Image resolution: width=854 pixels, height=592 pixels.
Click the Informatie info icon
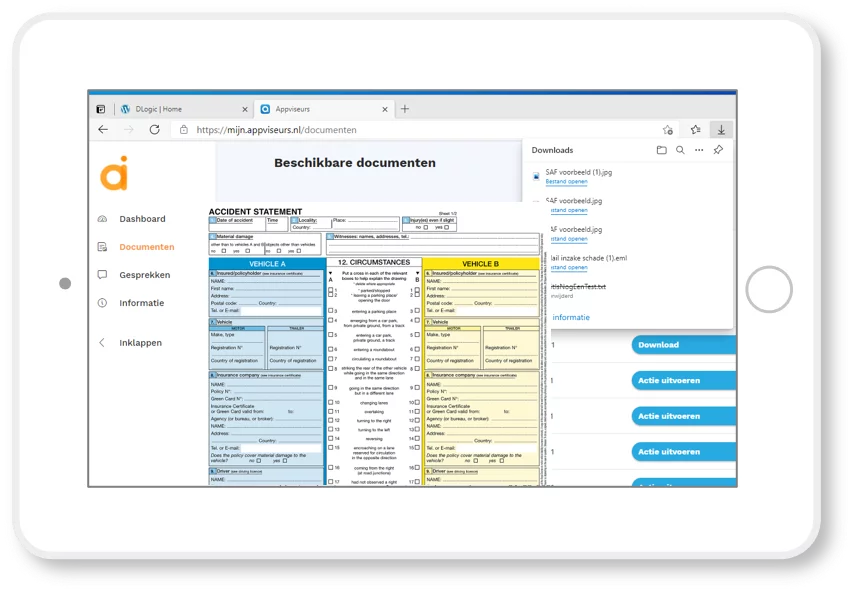[x=102, y=303]
